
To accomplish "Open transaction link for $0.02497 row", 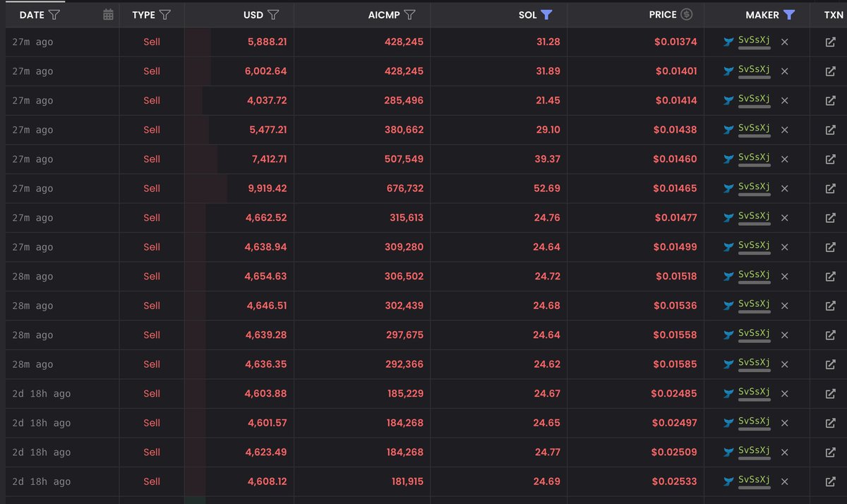I will coord(830,423).
